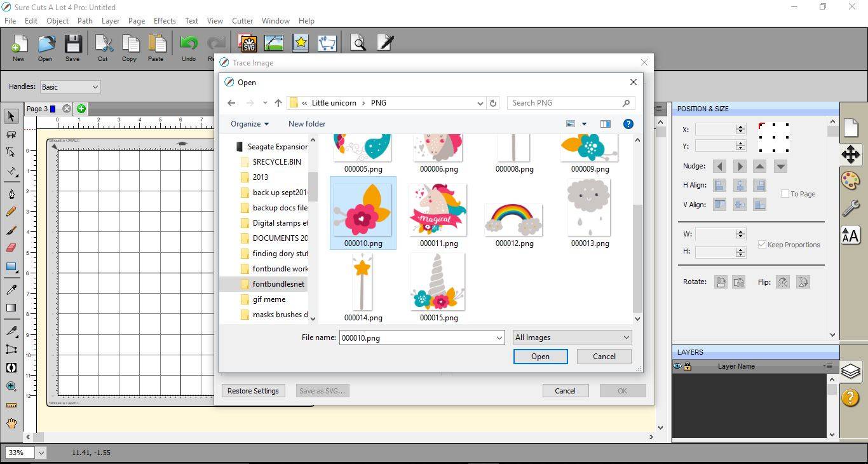Select the Hand pan tool
The width and height of the screenshot is (868, 464).
tap(11, 423)
